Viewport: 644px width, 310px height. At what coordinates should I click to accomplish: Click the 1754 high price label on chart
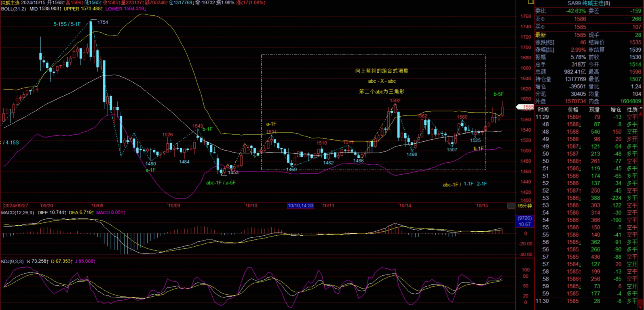click(x=103, y=22)
